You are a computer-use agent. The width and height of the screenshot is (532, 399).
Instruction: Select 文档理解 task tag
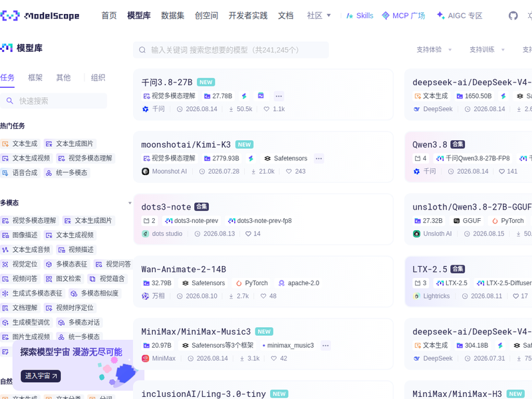20,308
